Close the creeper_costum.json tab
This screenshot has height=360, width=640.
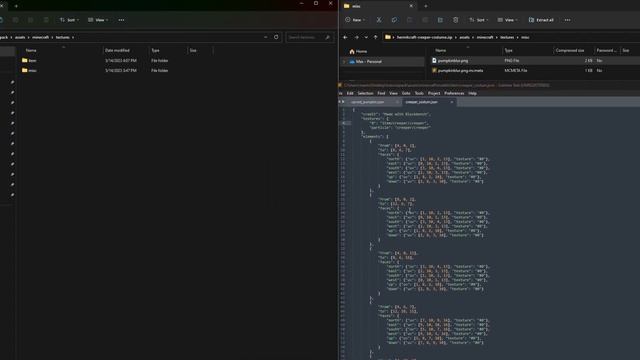[x=451, y=102]
